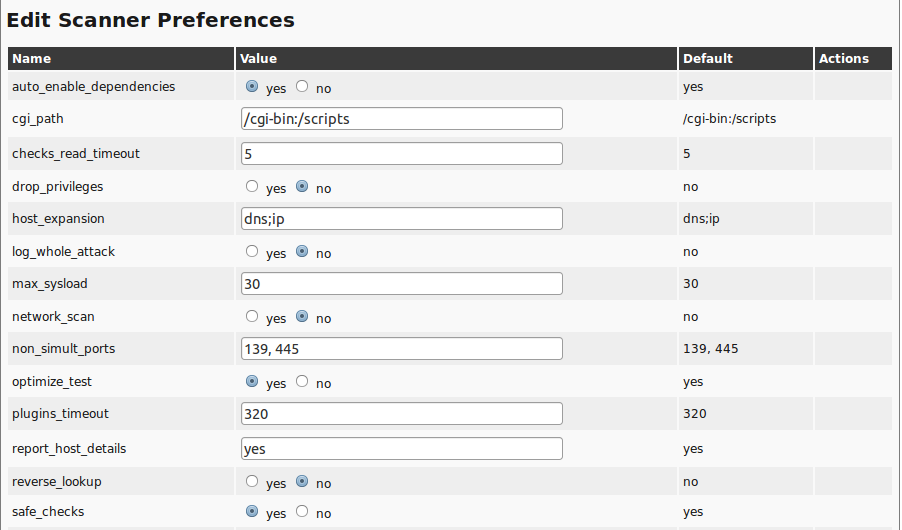The width and height of the screenshot is (902, 530).
Task: Select 'yes' for safe_checks
Action: (252, 512)
